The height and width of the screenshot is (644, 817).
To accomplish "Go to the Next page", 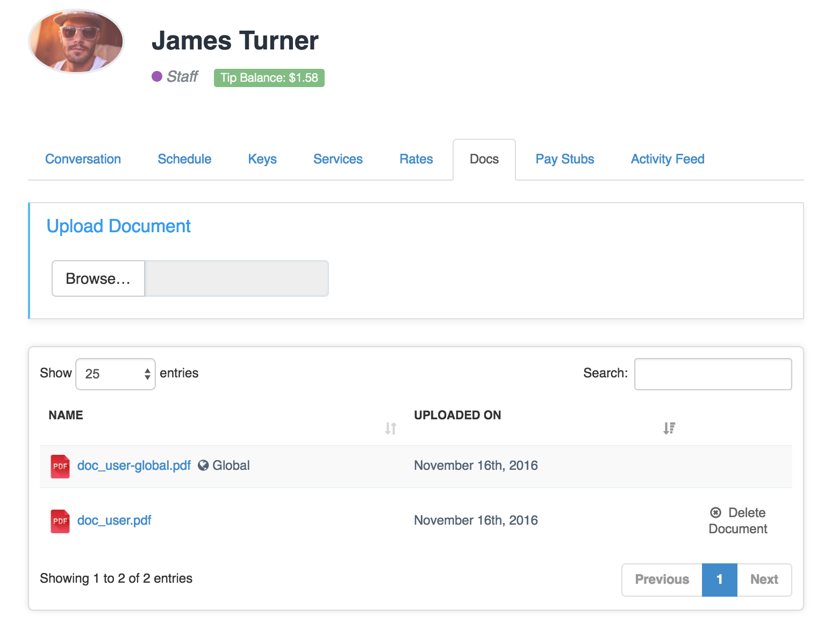I will (x=764, y=579).
